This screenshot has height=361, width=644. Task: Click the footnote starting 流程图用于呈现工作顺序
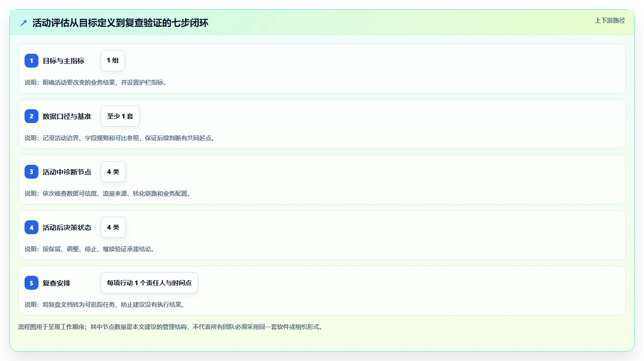click(170, 327)
